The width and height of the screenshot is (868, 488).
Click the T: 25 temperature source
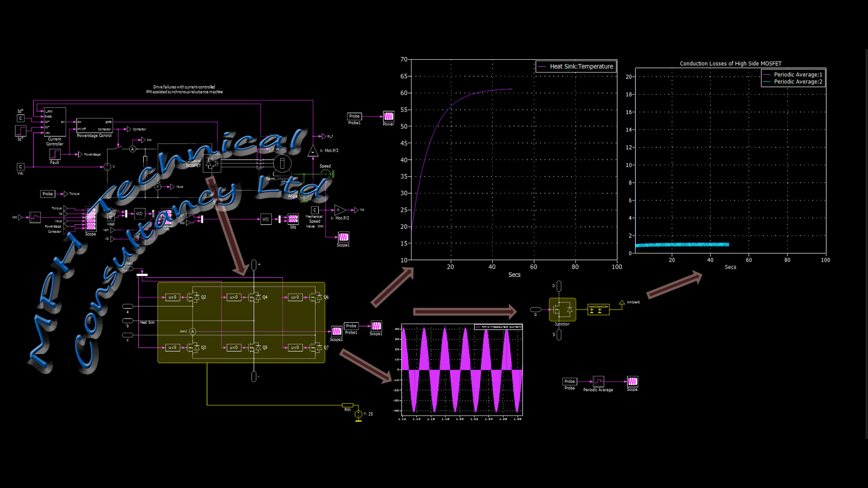tap(358, 415)
